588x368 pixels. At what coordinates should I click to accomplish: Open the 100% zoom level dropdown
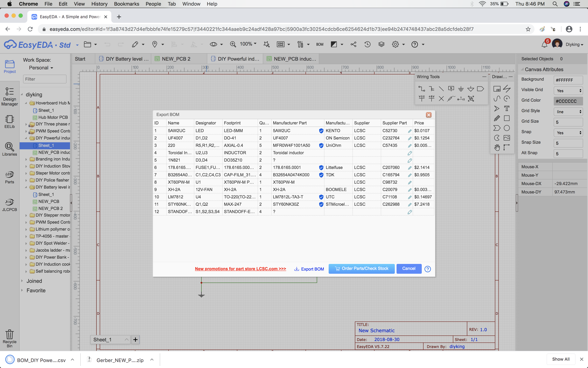pyautogui.click(x=248, y=44)
